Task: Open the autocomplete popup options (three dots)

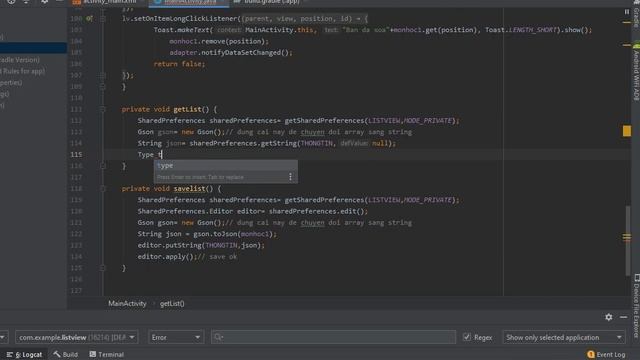Action: [x=290, y=177]
